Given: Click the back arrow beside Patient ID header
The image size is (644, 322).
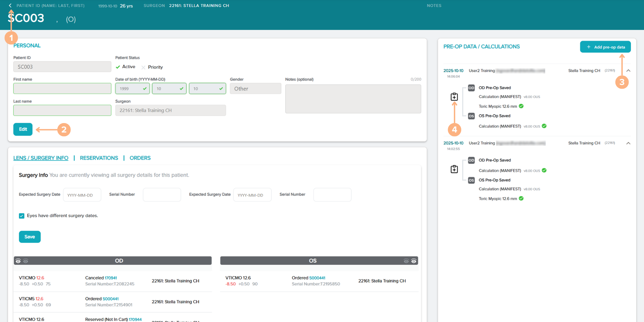Looking at the screenshot, I should (10, 5).
